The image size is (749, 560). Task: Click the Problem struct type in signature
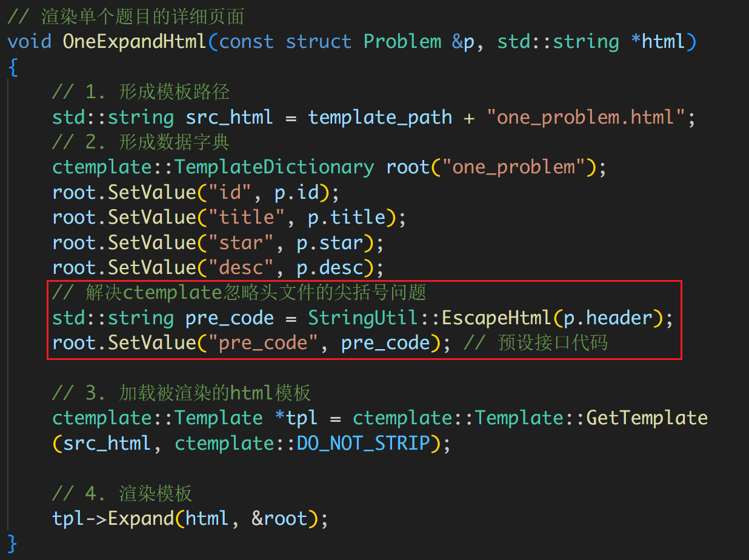pyautogui.click(x=402, y=41)
